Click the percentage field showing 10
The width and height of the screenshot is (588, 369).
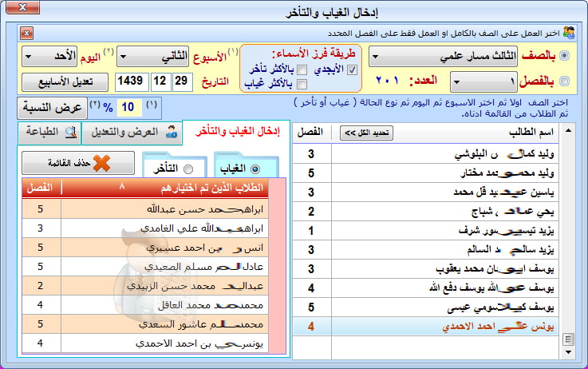(x=128, y=108)
